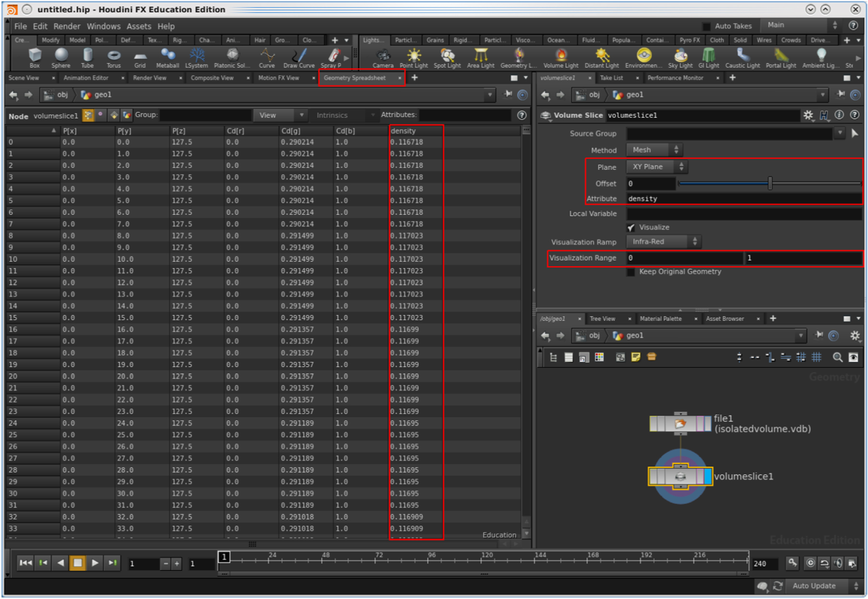Jump to the first frame
This screenshot has width=868, height=599.
(26, 563)
